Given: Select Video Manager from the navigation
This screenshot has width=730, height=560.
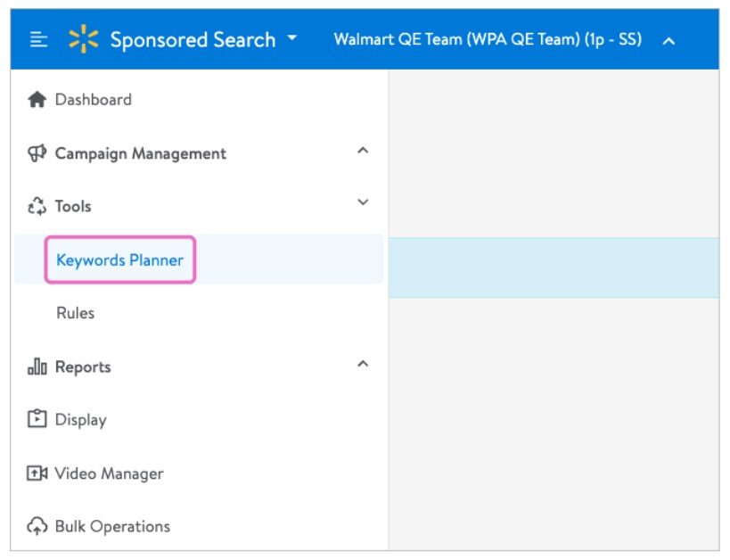Looking at the screenshot, I should coord(110,474).
